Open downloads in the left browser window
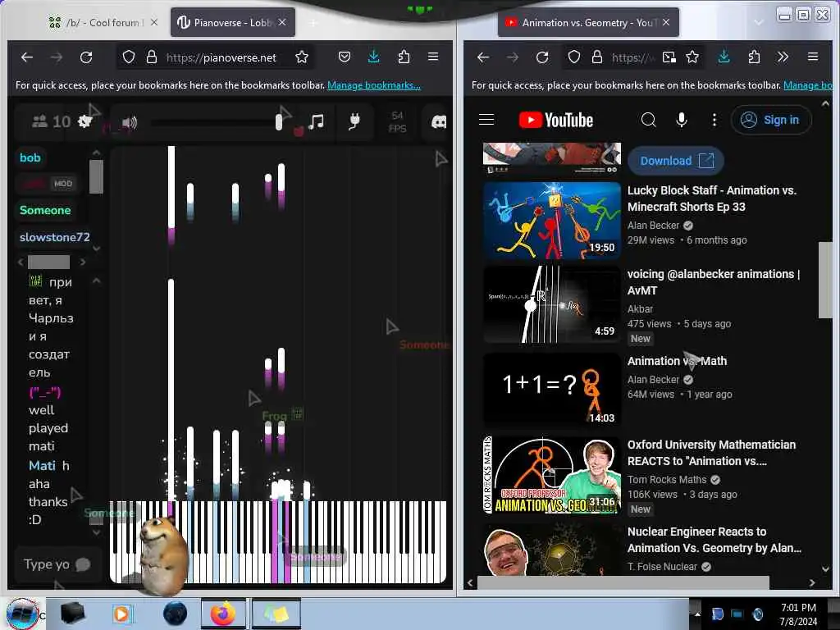 [x=374, y=57]
